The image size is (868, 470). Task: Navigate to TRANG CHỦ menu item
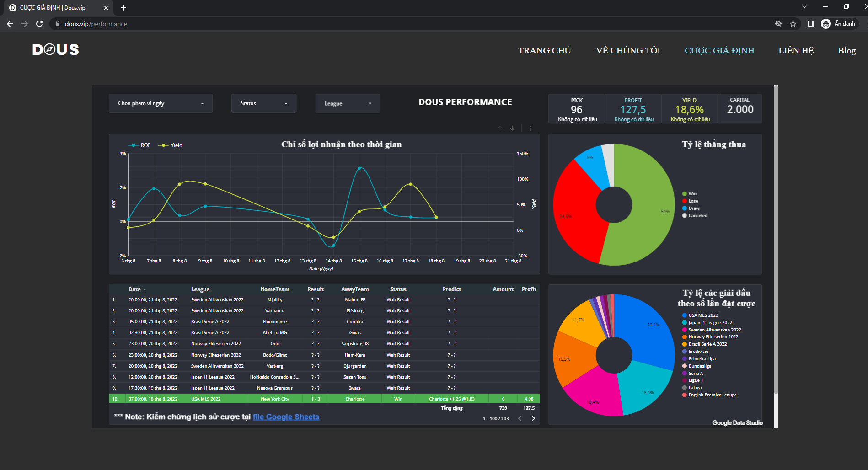[544, 51]
